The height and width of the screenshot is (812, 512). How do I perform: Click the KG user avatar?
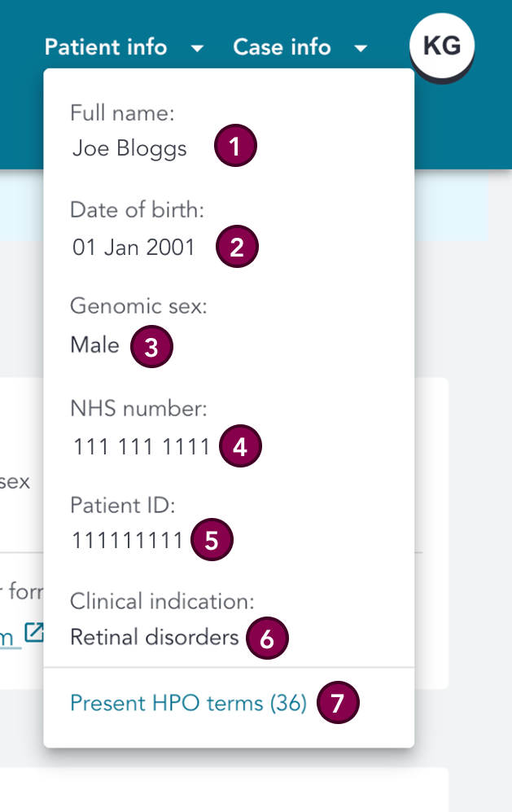[x=442, y=46]
